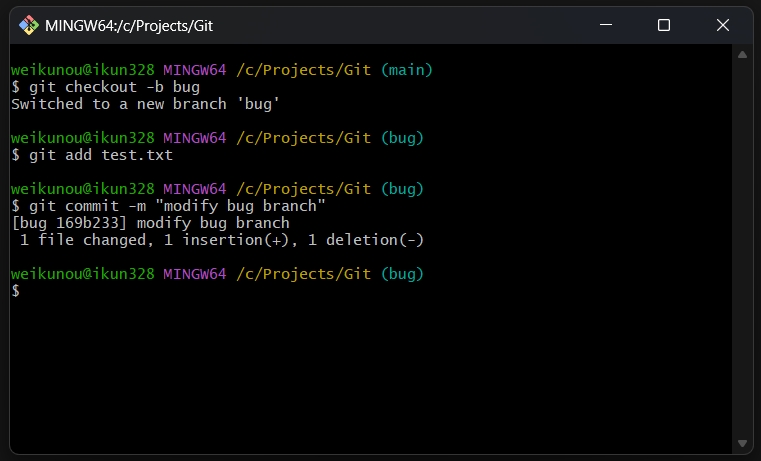761x461 pixels.
Task: Click the (main) branch indicator
Action: pyautogui.click(x=406, y=70)
